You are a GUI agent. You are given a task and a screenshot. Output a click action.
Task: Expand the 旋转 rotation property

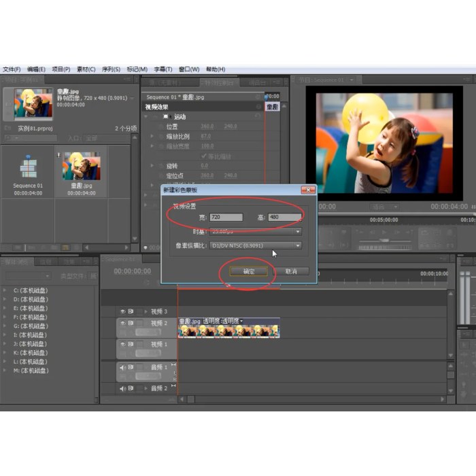tap(152, 166)
